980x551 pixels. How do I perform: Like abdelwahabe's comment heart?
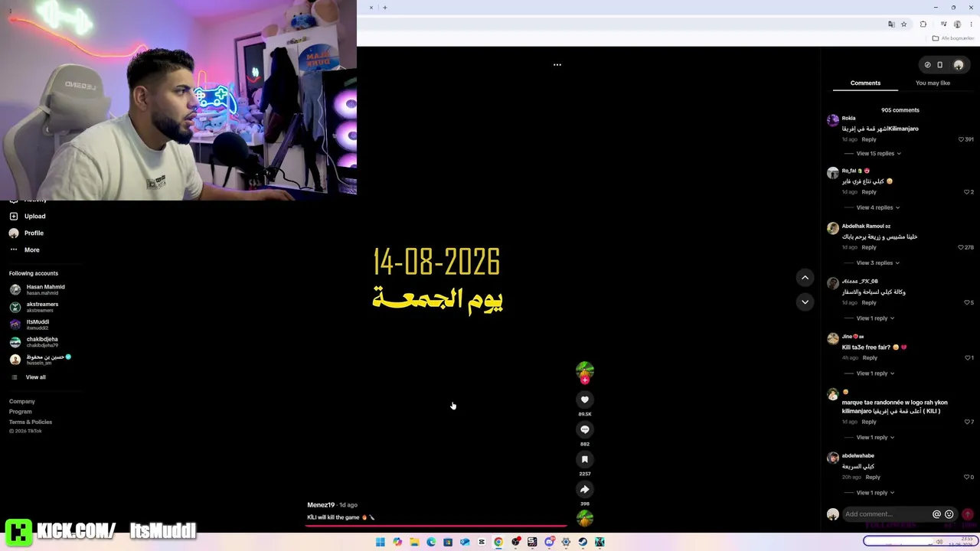[967, 477]
